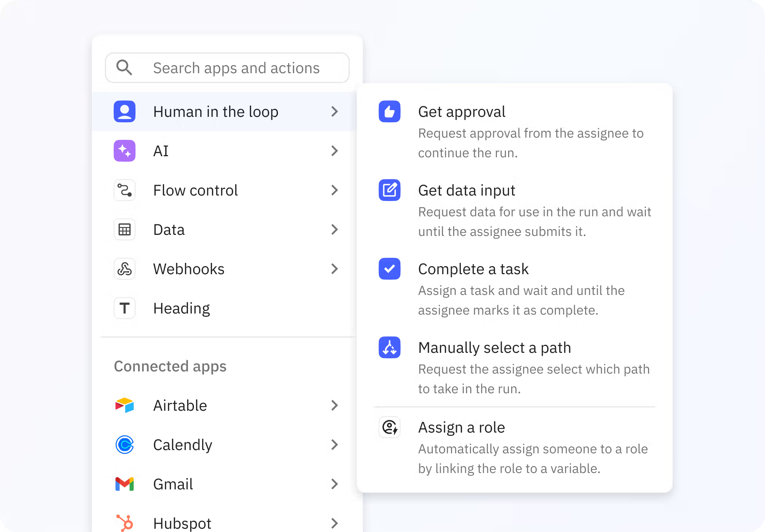Click the Human in the loop person icon
Screen dimensions: 765x532
(x=125, y=111)
